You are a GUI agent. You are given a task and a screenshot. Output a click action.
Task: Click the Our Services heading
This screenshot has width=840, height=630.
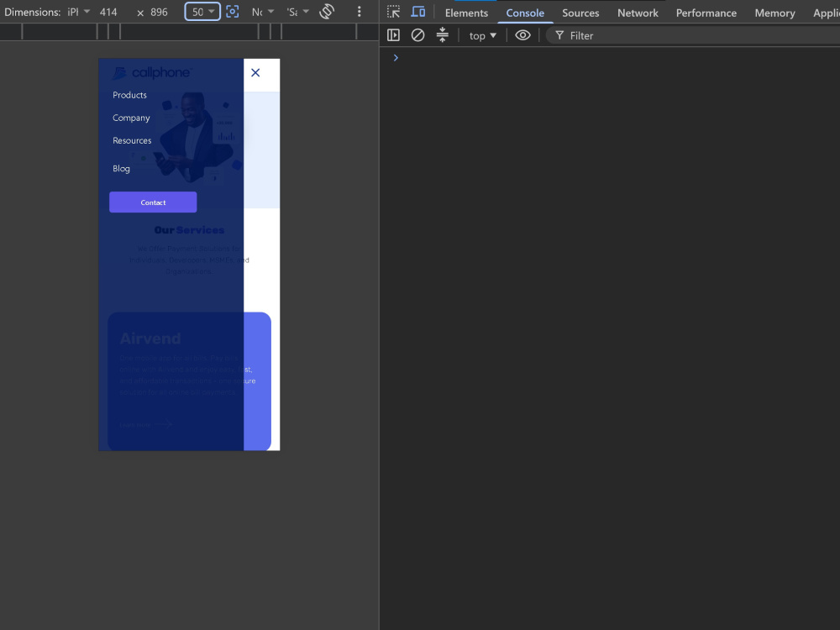[189, 230]
